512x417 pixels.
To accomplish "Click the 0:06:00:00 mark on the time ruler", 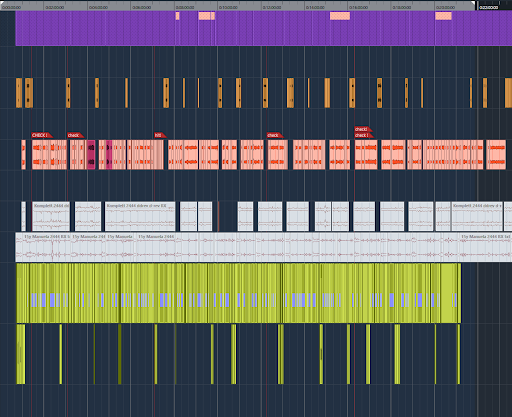I will pyautogui.click(x=141, y=7).
